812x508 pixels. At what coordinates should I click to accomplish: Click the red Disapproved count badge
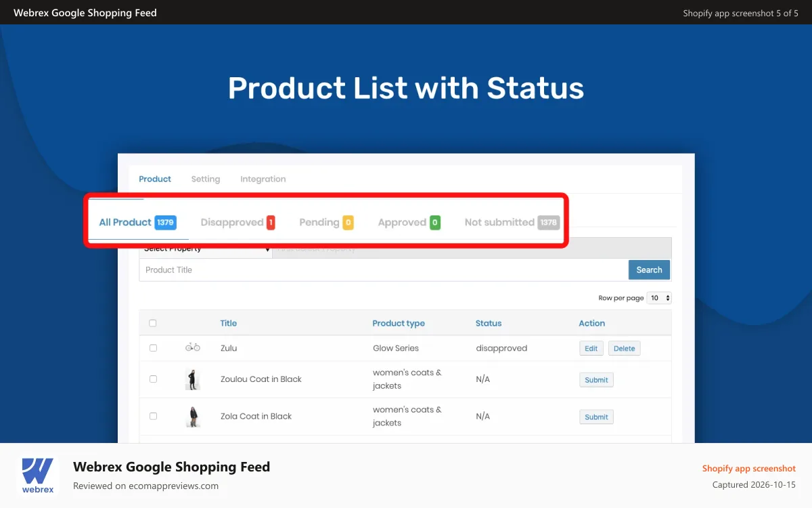pos(271,222)
